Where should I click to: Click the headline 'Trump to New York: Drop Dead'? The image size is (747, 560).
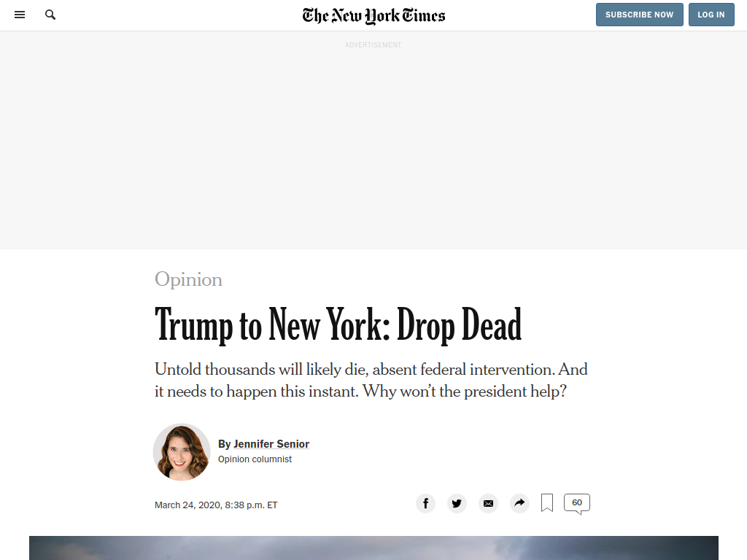[x=338, y=324]
